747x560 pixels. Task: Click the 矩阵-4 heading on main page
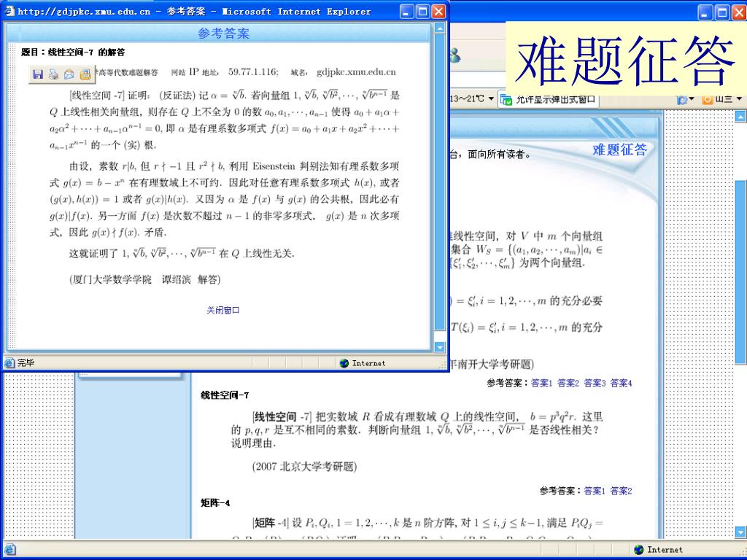coord(215,503)
